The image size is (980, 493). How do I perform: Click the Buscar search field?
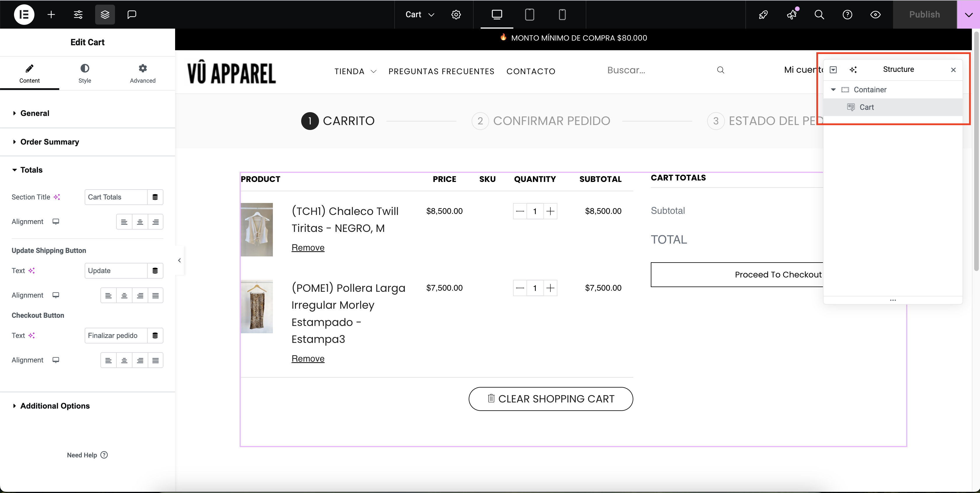click(658, 70)
